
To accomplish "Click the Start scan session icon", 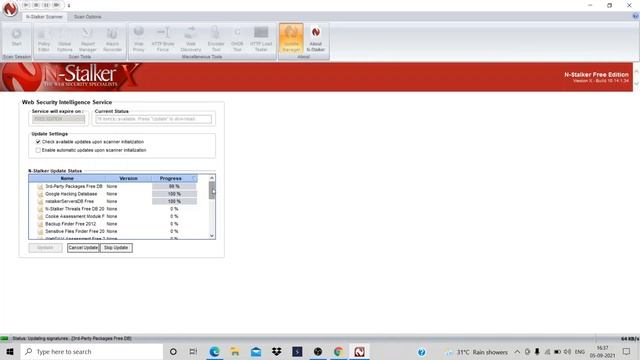I will pos(16,37).
